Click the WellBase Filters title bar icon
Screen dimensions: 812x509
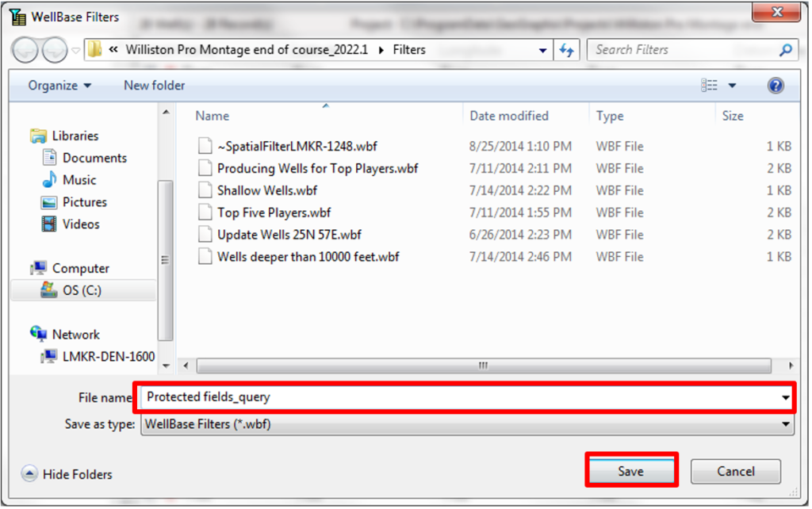[x=17, y=16]
